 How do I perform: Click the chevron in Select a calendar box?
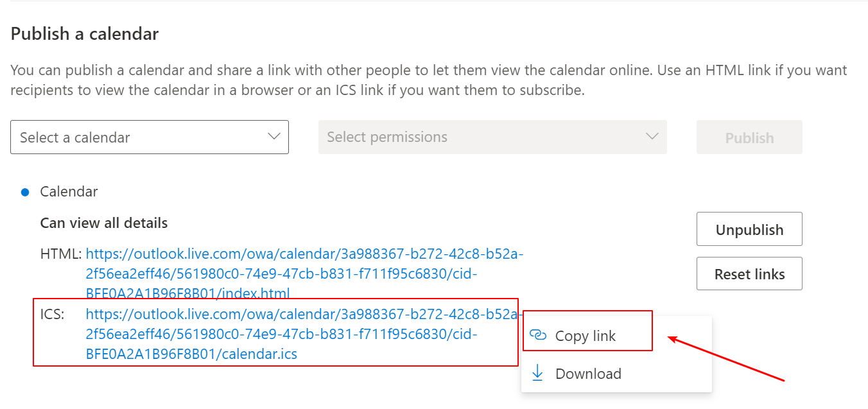pos(274,136)
